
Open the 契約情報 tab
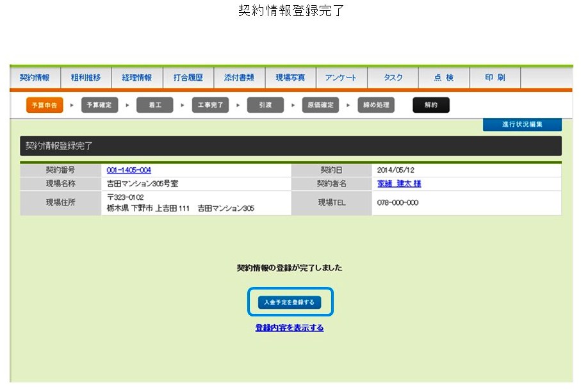pos(35,78)
